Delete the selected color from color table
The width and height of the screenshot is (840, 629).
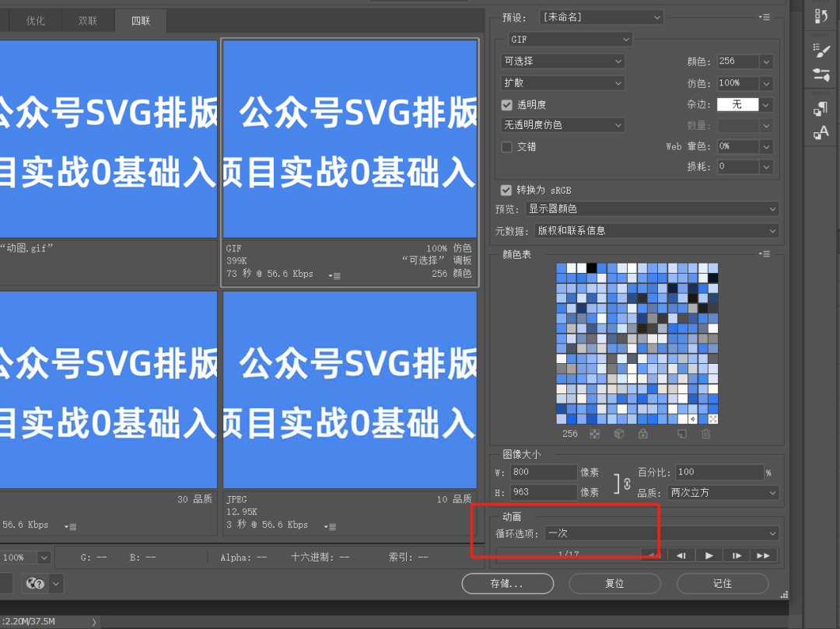click(x=705, y=434)
